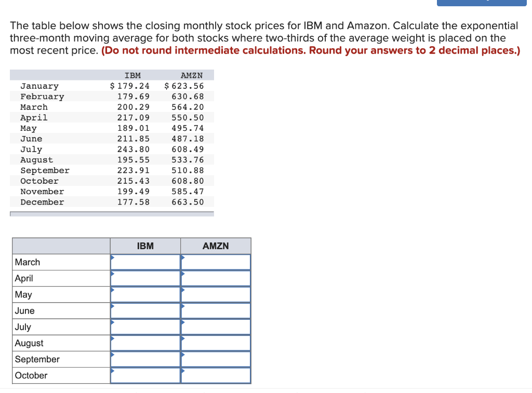Click the triangle marker in May AMZN cell
Image resolution: width=532 pixels, height=393 pixels.
point(182,290)
